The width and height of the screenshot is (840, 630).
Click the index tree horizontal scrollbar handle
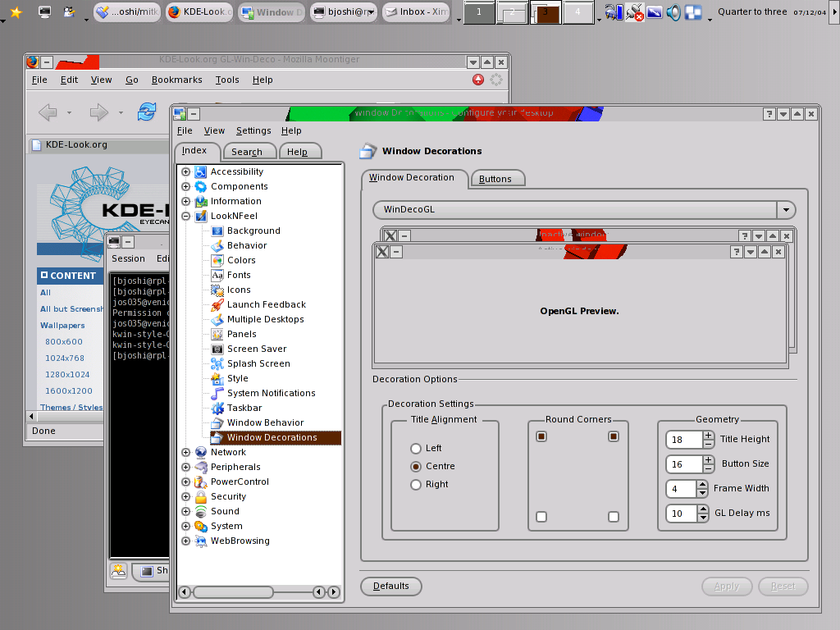(234, 592)
